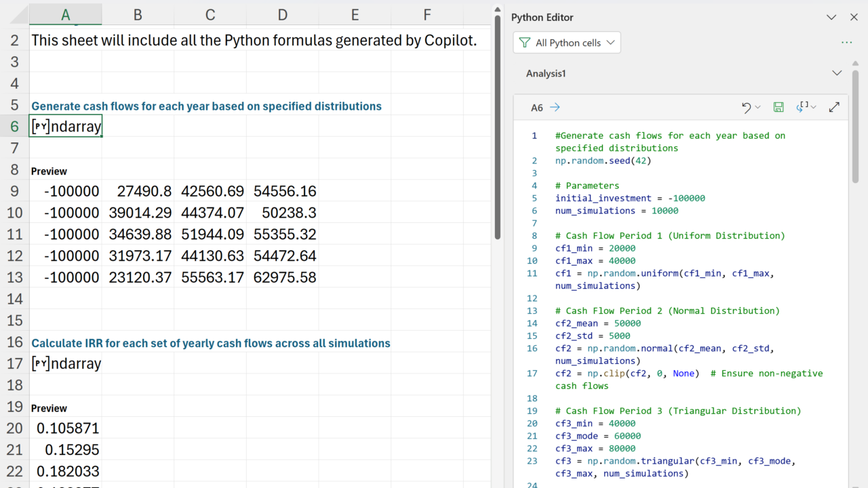Open the Python Editor pane options chevron

[x=831, y=18]
